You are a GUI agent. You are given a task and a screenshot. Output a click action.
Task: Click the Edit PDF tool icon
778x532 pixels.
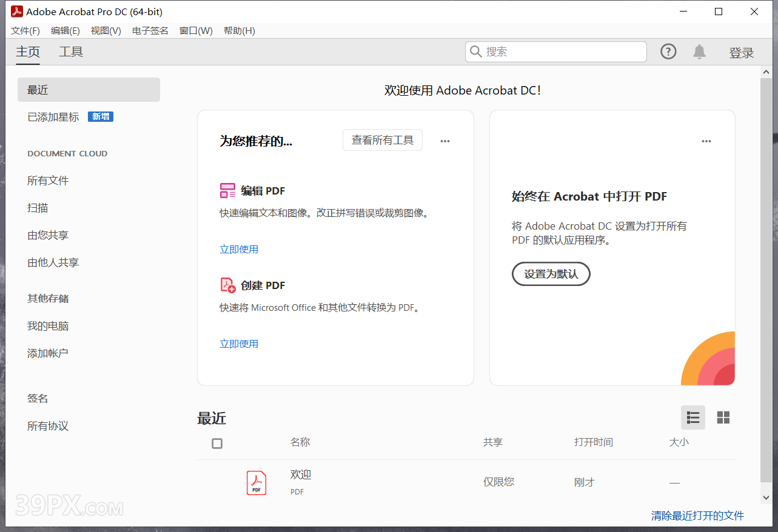tap(227, 191)
